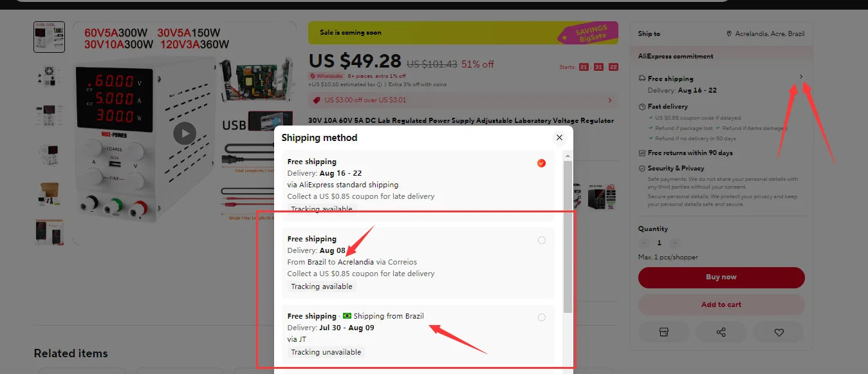The image size is (868, 374).
Task: Choose the JT shipping radio option
Action: click(541, 317)
